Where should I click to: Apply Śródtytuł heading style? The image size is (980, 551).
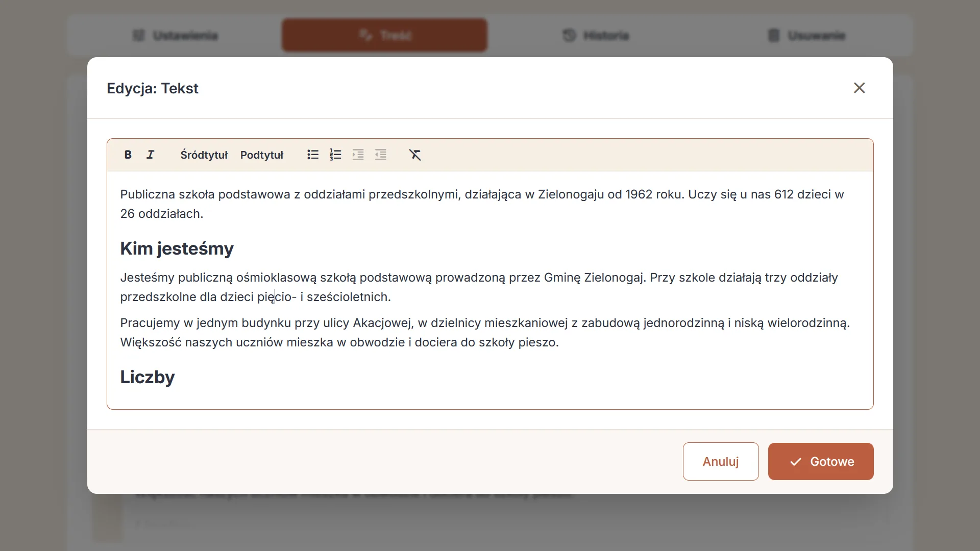click(x=204, y=155)
